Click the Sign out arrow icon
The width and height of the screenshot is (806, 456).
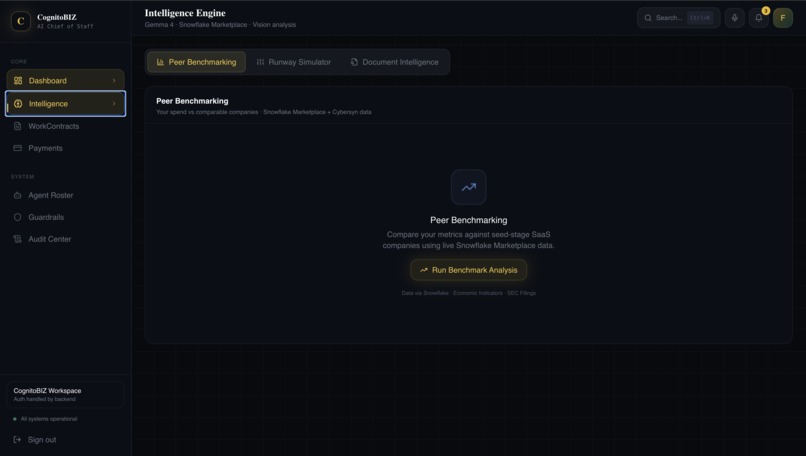coord(17,440)
